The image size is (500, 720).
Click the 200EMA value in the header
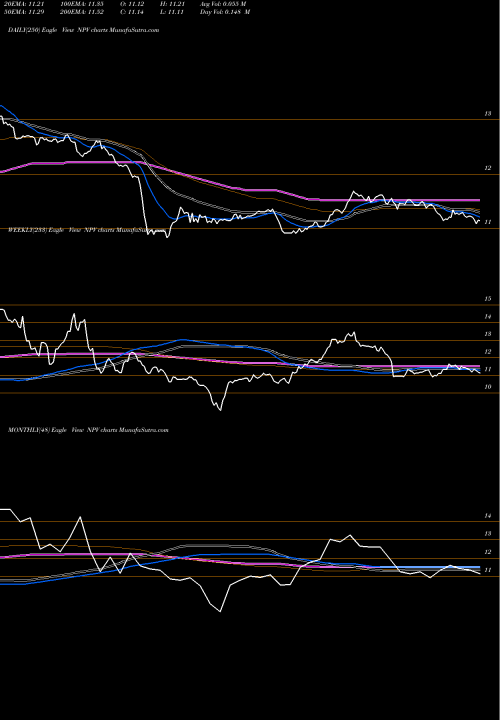[84, 12]
